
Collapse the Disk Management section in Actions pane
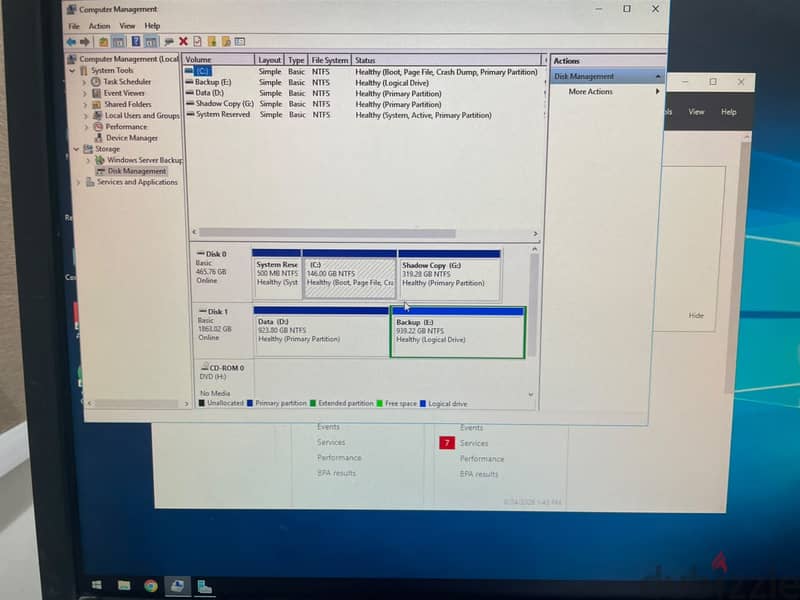(658, 77)
